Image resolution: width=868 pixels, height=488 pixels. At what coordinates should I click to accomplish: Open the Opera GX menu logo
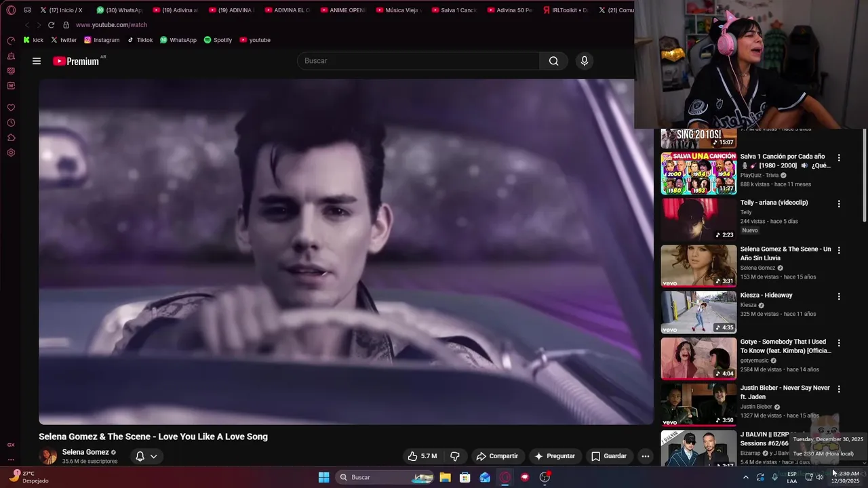pyautogui.click(x=11, y=10)
